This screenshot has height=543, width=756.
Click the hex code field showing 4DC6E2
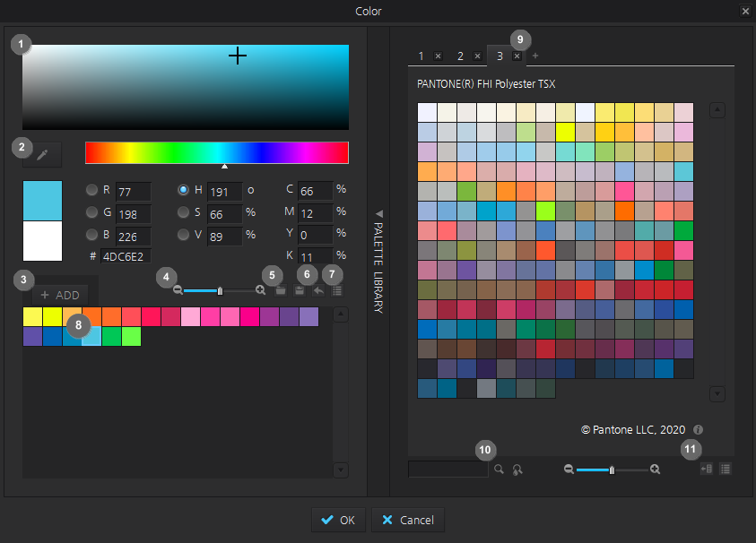click(x=126, y=256)
